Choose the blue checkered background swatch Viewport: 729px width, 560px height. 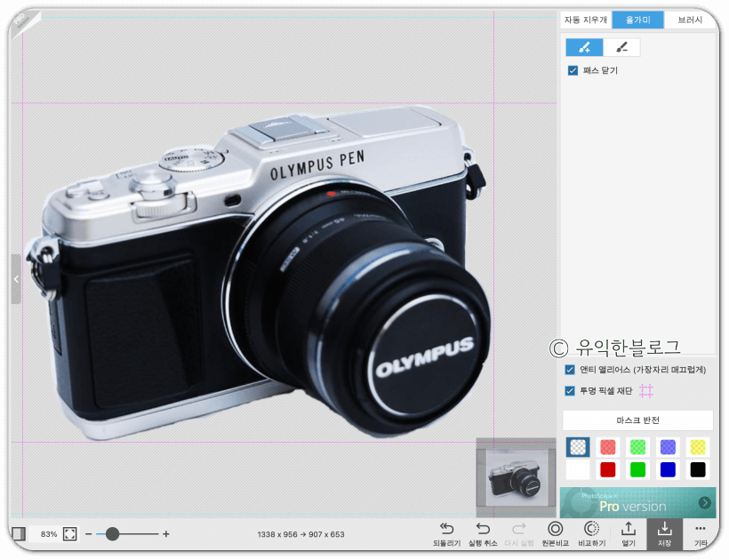pyautogui.click(x=668, y=447)
